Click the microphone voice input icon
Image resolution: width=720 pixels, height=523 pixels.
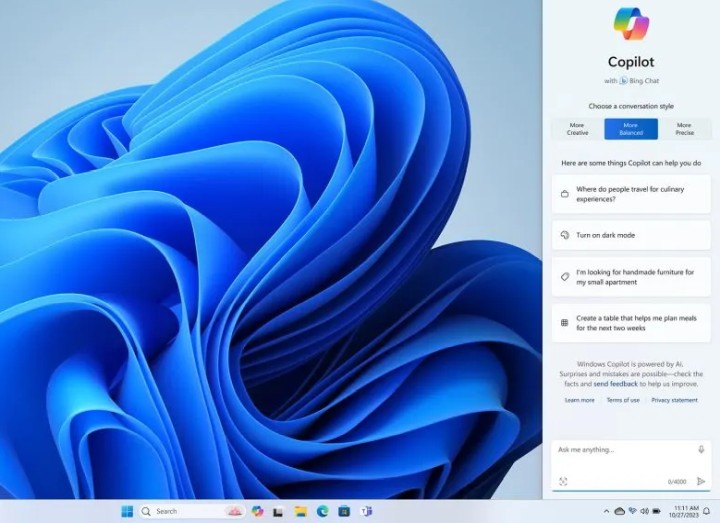701,450
